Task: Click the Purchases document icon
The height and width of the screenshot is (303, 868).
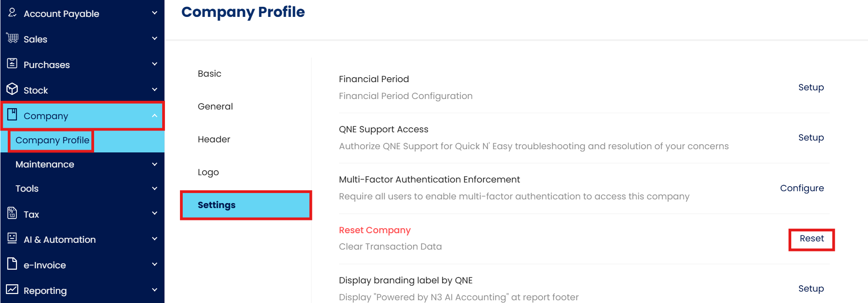Action: pyautogui.click(x=12, y=64)
